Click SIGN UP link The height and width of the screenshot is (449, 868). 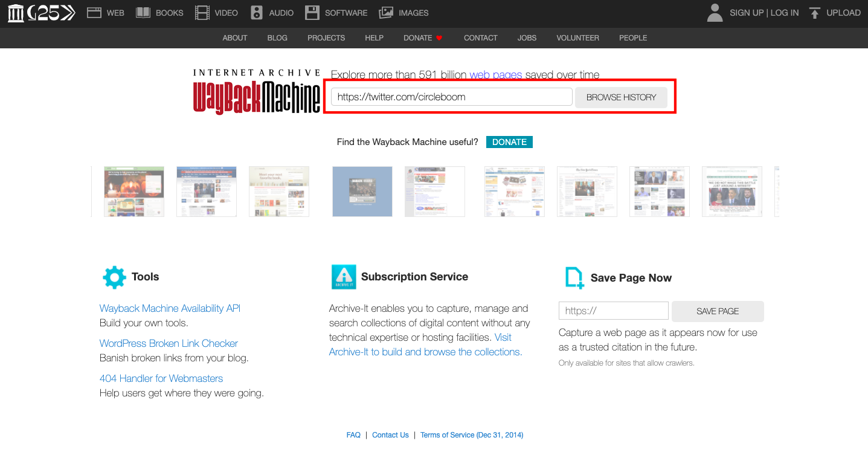[x=747, y=13]
